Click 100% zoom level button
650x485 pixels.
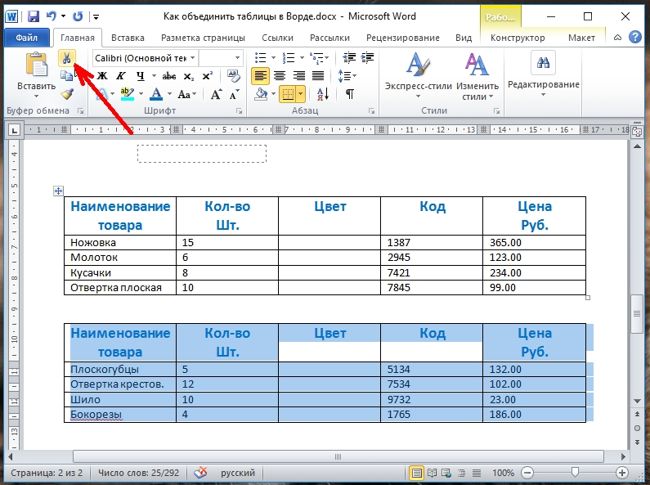click(x=503, y=473)
